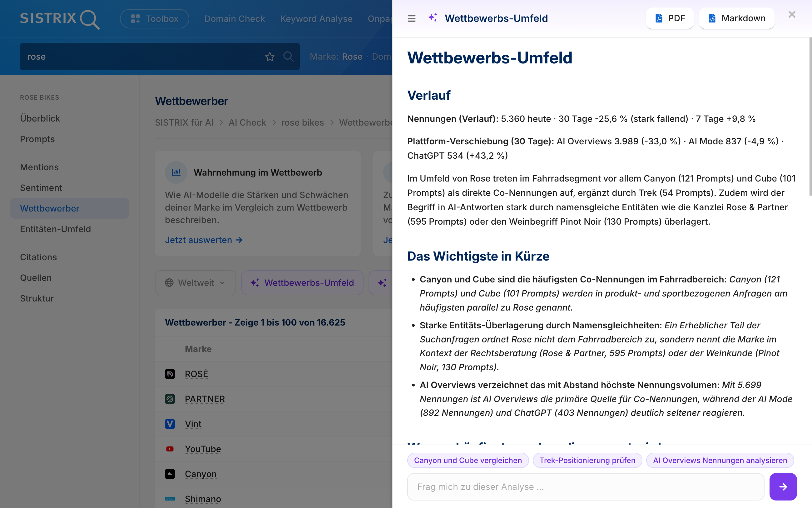Open the hamburger menu in analysis panel
812x508 pixels.
(x=411, y=18)
